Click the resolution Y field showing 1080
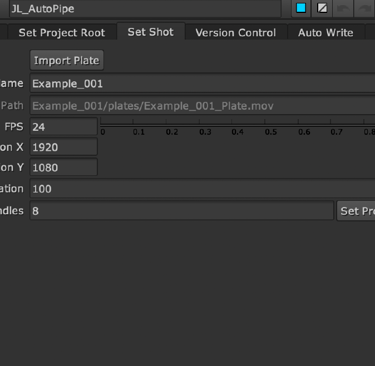Screen dimensions: 375x366 pyautogui.click(x=64, y=167)
